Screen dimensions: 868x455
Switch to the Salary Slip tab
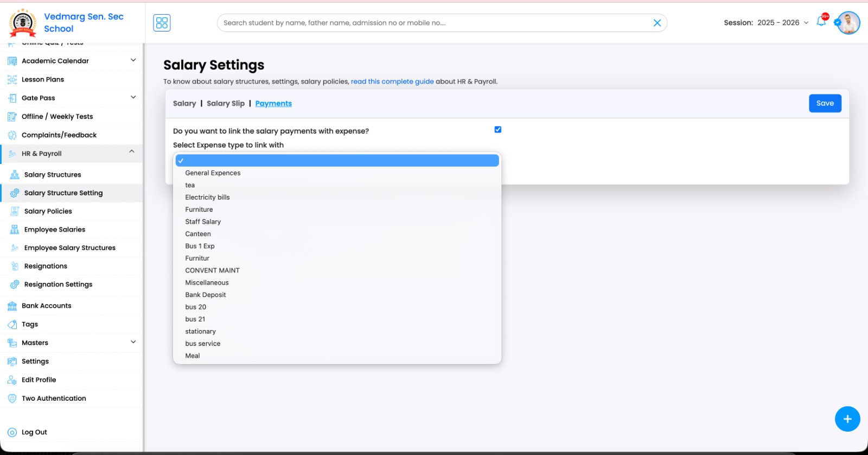(226, 104)
